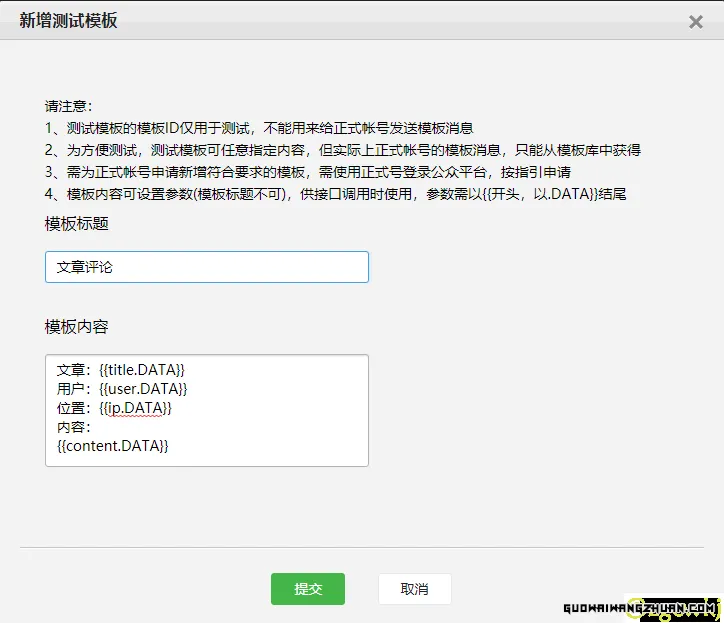
Task: Click the 模板标题 label
Action: (x=77, y=224)
